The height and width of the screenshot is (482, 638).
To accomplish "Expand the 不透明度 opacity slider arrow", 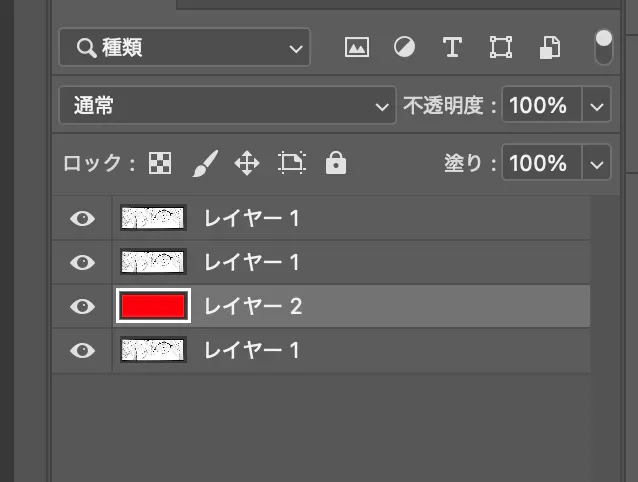I will [597, 106].
